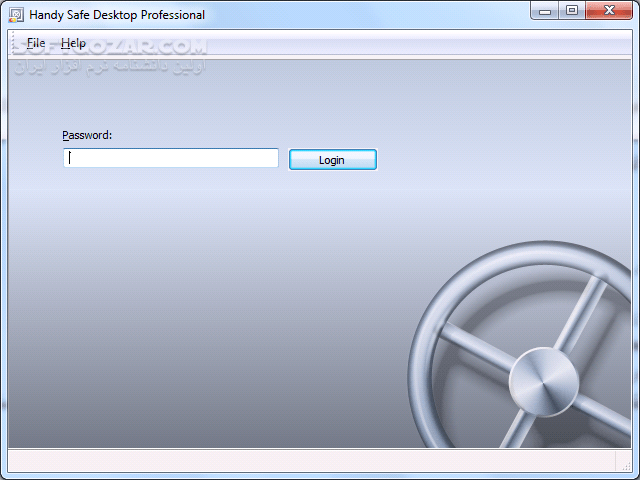Maximize the Handy Safe window

571,11
